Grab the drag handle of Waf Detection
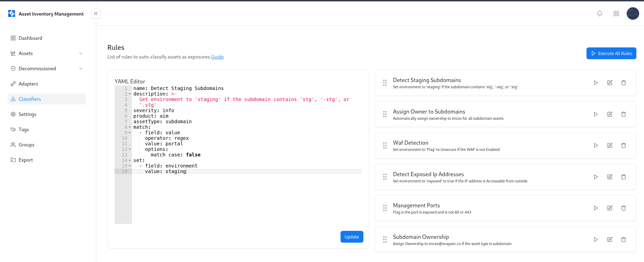This screenshot has height=262, width=644. click(385, 145)
